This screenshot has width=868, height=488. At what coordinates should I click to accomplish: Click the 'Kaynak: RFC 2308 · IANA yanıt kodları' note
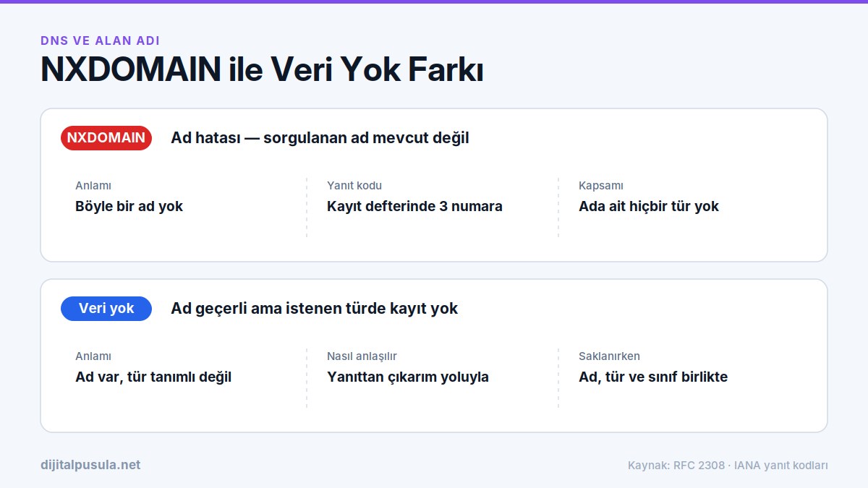[x=728, y=466]
